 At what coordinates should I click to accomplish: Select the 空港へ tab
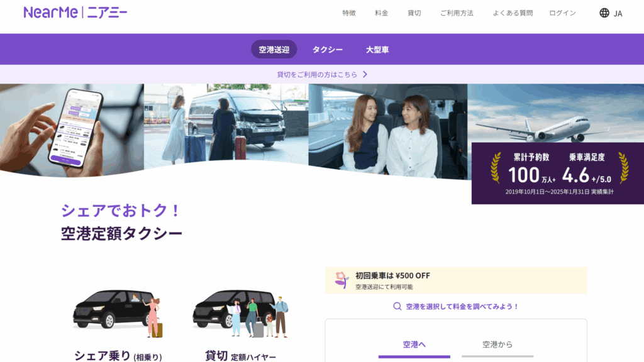pyautogui.click(x=414, y=344)
